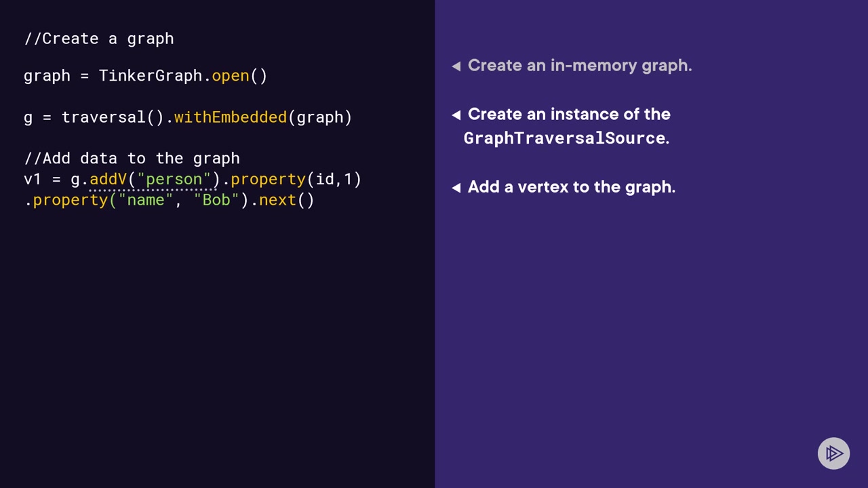Click the "id,1" arguments in property call
Image resolution: width=868 pixels, height=488 pixels.
click(334, 180)
